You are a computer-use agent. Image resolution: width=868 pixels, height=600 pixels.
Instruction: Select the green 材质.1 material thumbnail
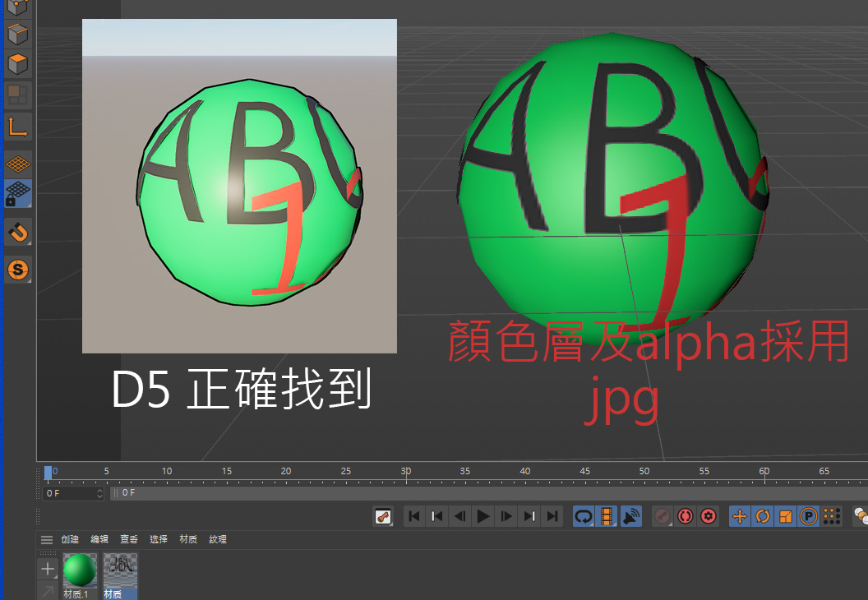tap(80, 570)
